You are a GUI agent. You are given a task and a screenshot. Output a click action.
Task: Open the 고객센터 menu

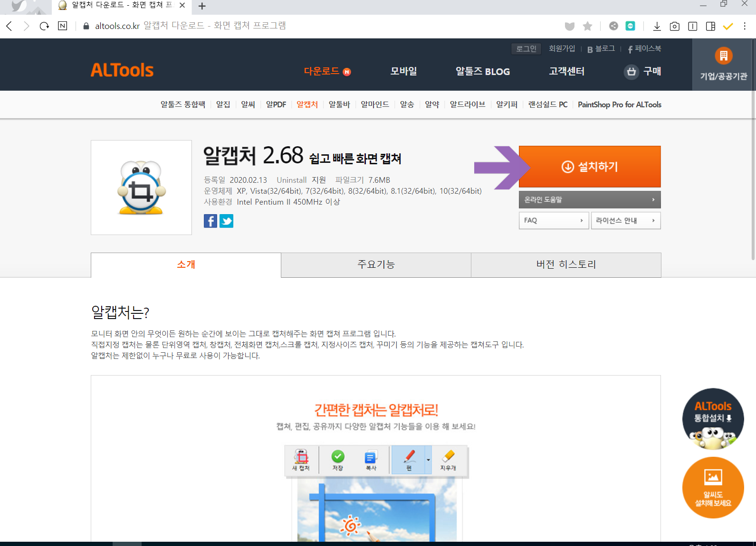pos(566,71)
